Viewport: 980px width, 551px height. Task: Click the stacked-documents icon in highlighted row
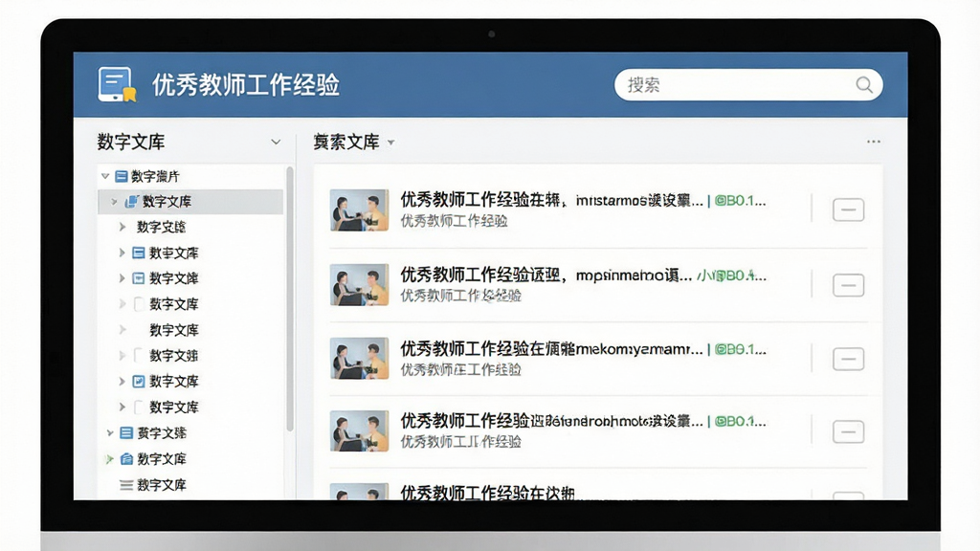pyautogui.click(x=131, y=202)
